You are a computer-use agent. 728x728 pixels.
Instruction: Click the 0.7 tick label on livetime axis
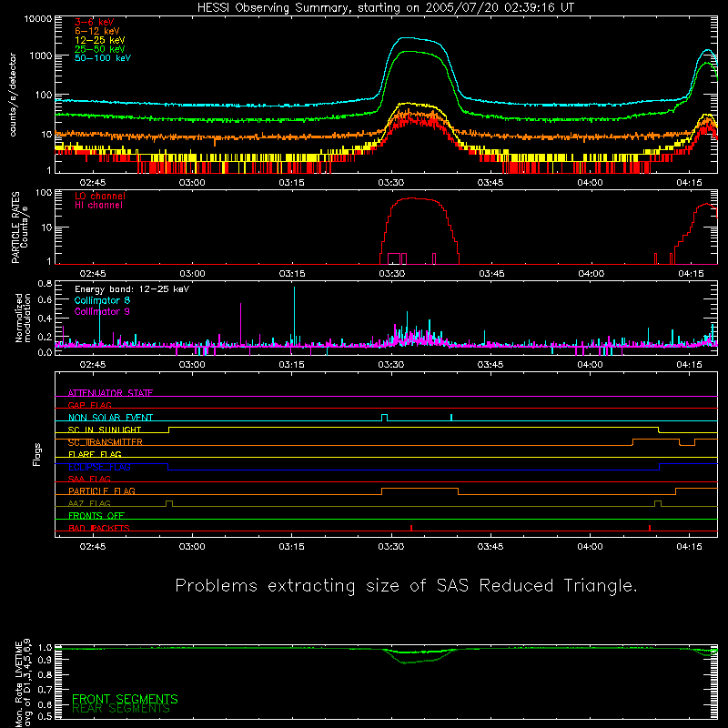[45, 689]
